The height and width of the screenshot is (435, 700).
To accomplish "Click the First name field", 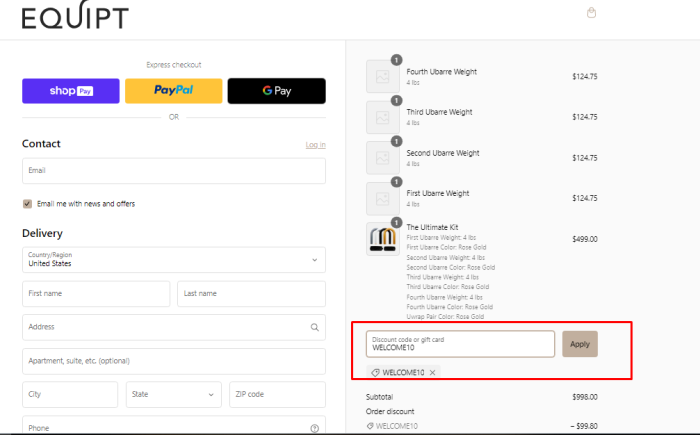I will 96,293.
